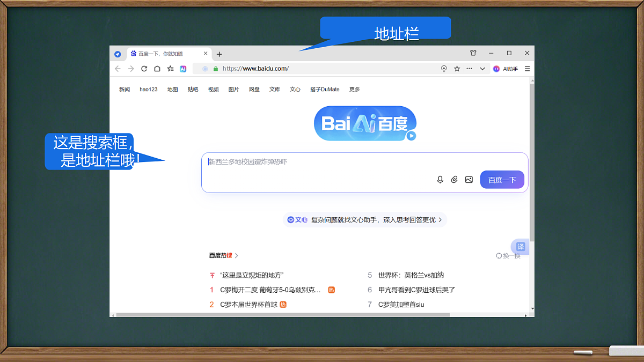The image size is (644, 362).
Task: Open the 文库 navigation link
Action: point(275,90)
